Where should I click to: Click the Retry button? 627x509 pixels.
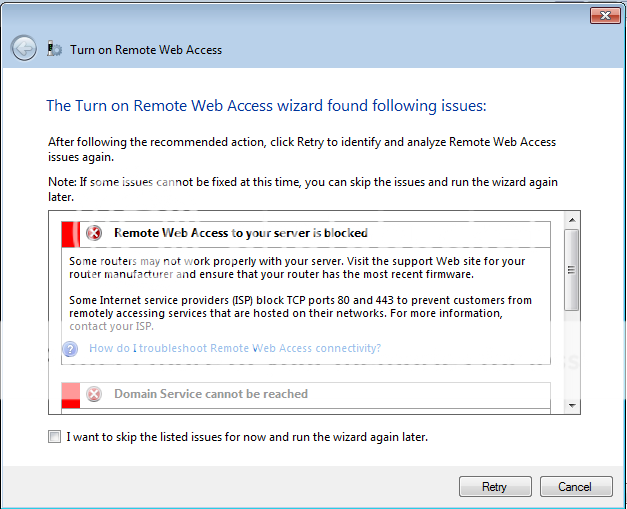tap(495, 486)
